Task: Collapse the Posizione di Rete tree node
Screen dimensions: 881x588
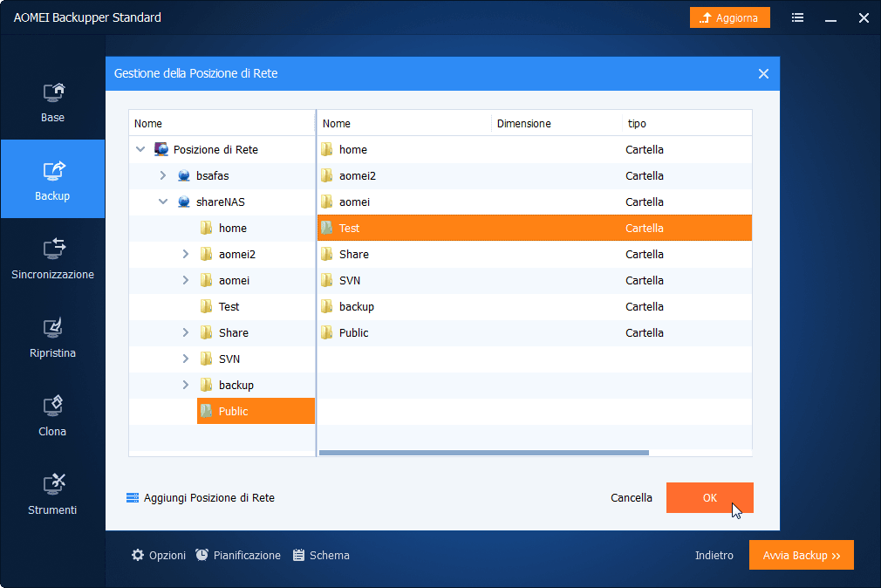Action: point(140,150)
